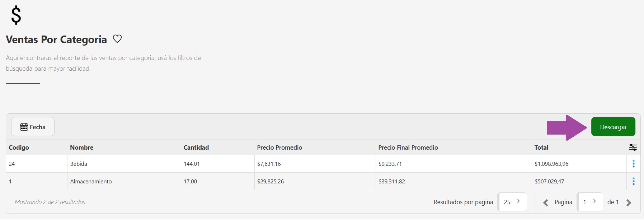Select the Almacenamiento category name cell
The width and height of the screenshot is (644, 220).
(91, 182)
